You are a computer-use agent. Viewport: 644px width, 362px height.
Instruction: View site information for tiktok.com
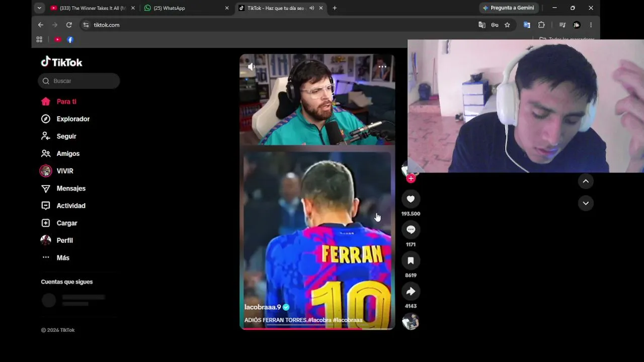[x=86, y=25]
